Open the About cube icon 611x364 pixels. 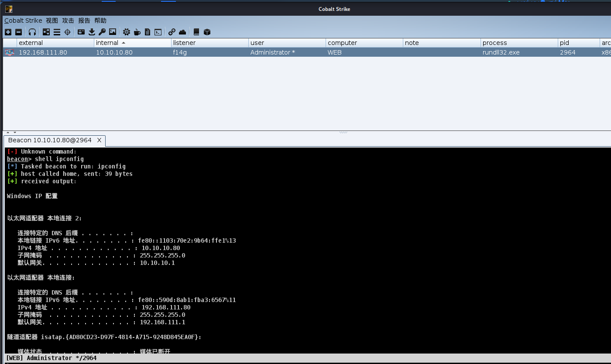click(207, 32)
